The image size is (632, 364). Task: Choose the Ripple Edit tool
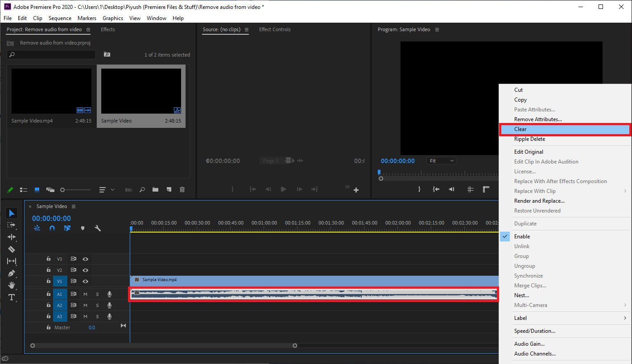coord(12,237)
